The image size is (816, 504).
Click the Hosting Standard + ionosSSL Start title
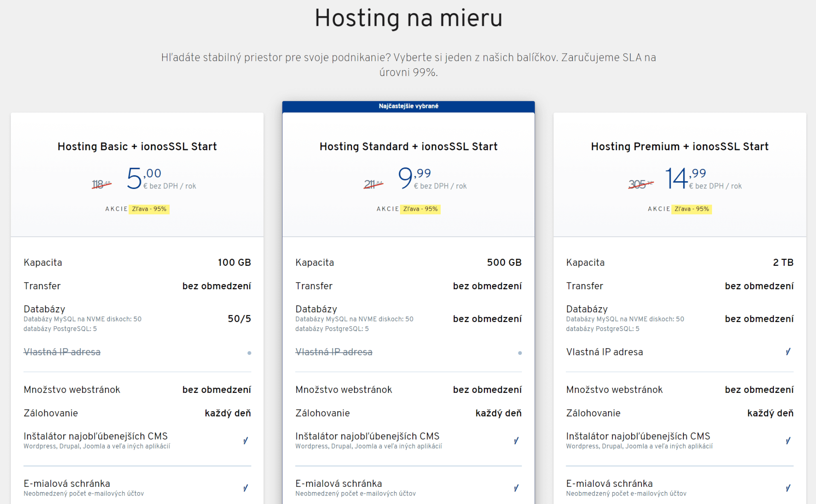pos(408,147)
